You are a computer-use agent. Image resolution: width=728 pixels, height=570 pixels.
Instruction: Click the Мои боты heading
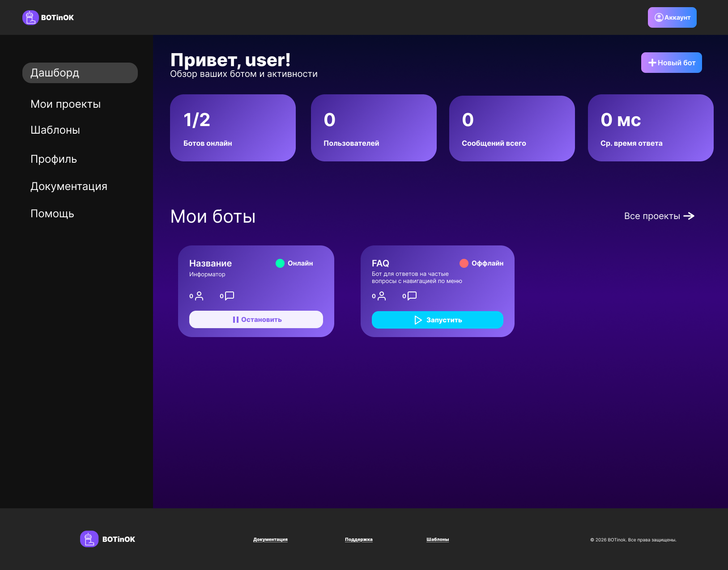[x=213, y=216]
